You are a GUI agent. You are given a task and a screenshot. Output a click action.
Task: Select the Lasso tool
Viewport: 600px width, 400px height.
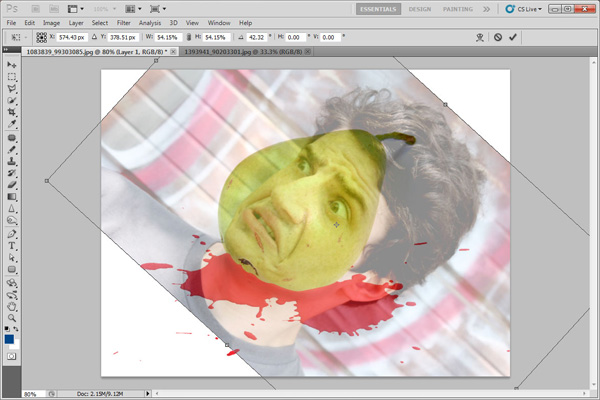pos(12,89)
